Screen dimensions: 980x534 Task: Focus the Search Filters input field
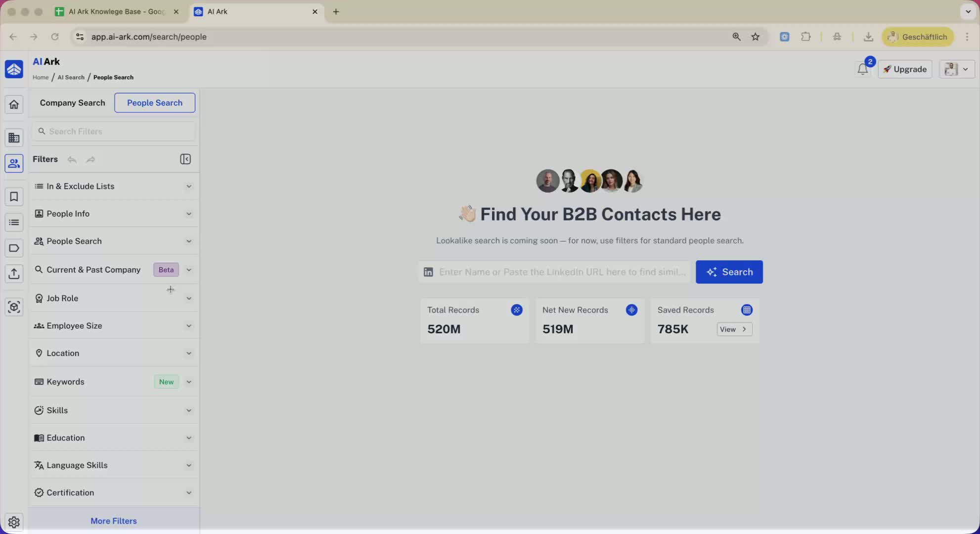pos(119,132)
